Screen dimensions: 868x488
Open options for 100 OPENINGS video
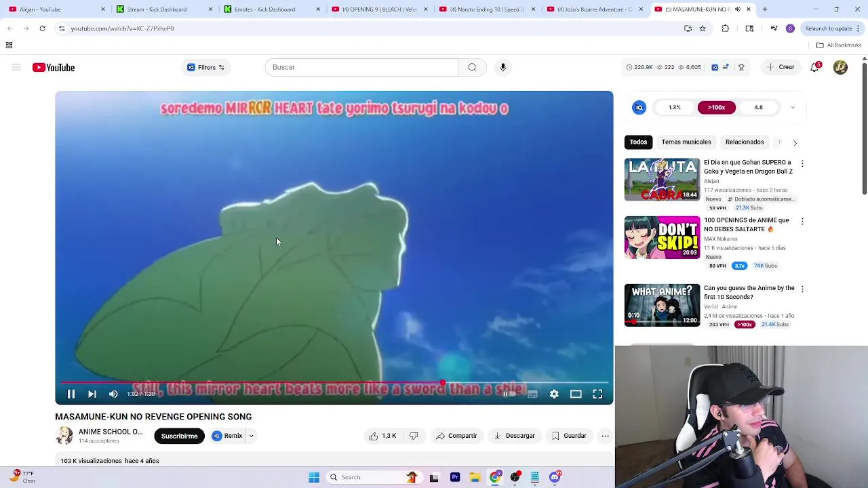[802, 222]
